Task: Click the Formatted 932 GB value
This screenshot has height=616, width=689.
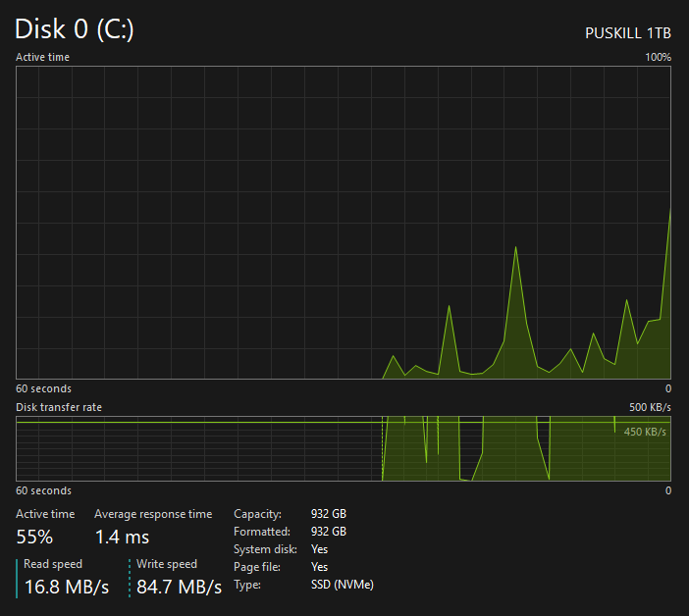Action: 329,532
